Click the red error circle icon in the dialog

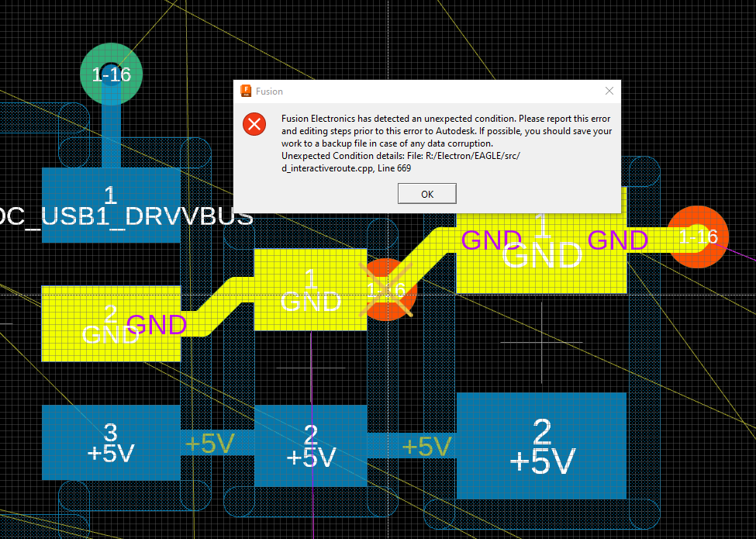point(254,124)
